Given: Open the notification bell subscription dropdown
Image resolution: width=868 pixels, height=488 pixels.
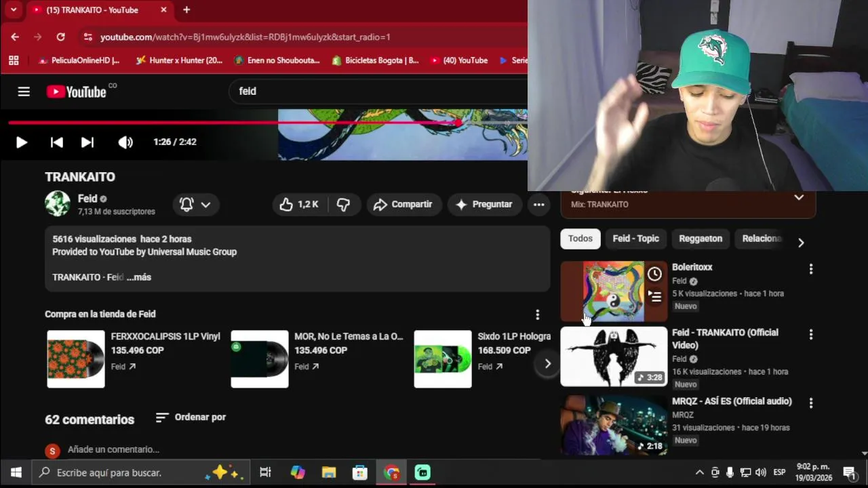Looking at the screenshot, I should click(x=195, y=204).
